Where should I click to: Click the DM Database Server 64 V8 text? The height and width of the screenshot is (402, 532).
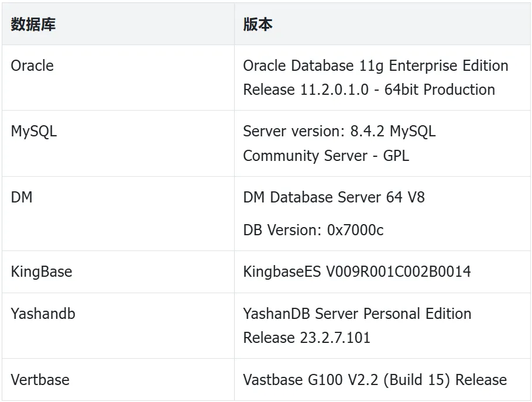pyautogui.click(x=334, y=197)
